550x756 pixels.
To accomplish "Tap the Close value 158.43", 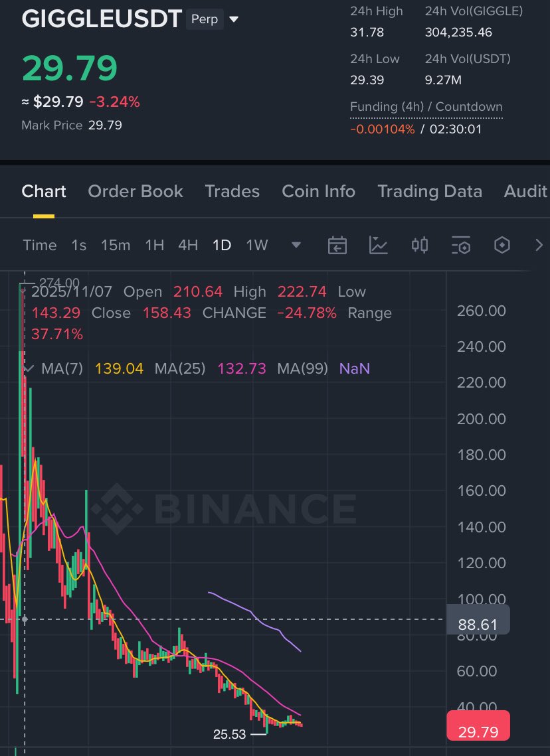I will click(167, 313).
